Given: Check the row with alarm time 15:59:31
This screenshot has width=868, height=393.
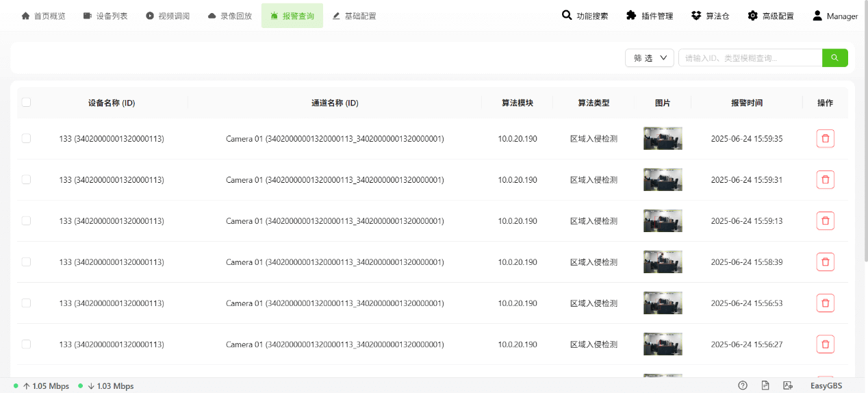Looking at the screenshot, I should point(26,179).
